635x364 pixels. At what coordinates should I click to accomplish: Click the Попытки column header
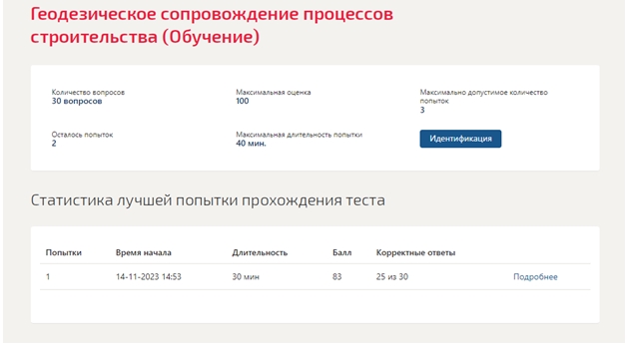click(64, 252)
